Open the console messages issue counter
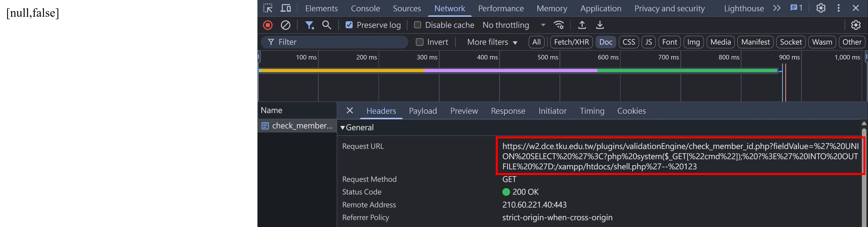The image size is (868, 227). point(797,8)
